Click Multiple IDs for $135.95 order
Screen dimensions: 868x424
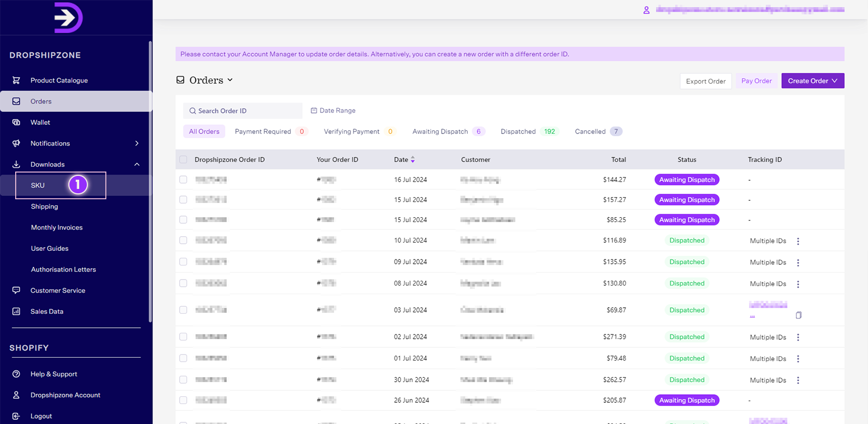pos(768,262)
